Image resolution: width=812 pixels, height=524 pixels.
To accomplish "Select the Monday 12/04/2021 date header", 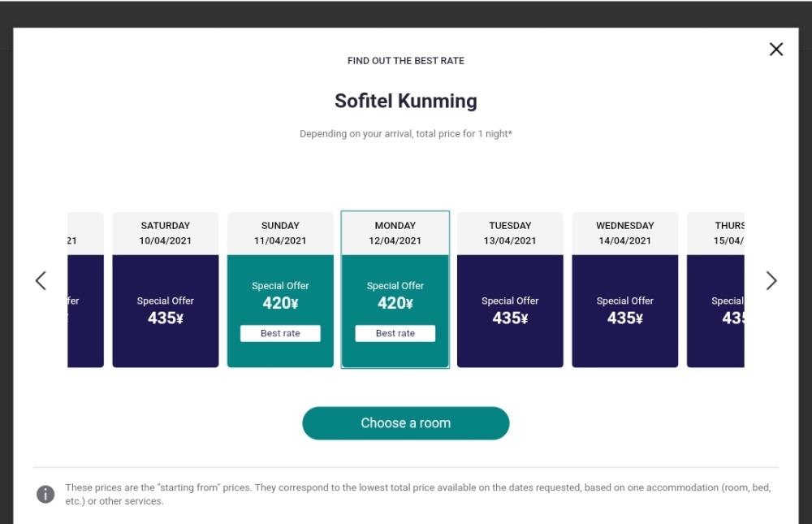I will [395, 233].
